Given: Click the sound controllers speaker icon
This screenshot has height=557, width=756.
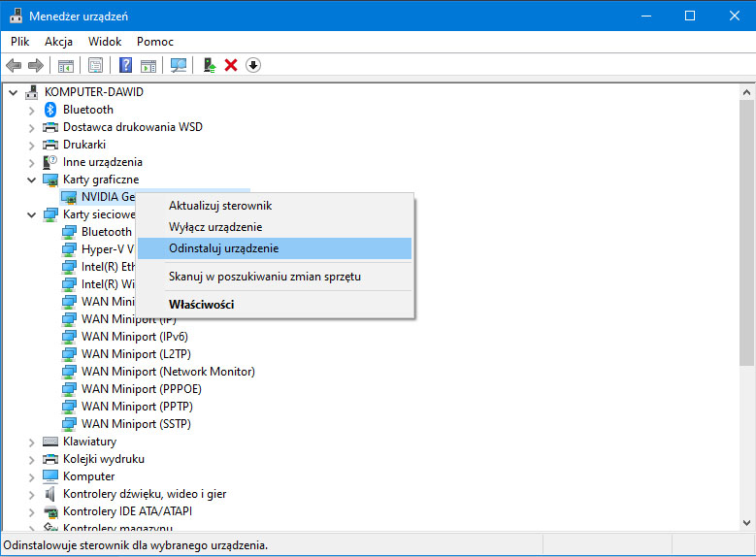Looking at the screenshot, I should click(x=50, y=494).
